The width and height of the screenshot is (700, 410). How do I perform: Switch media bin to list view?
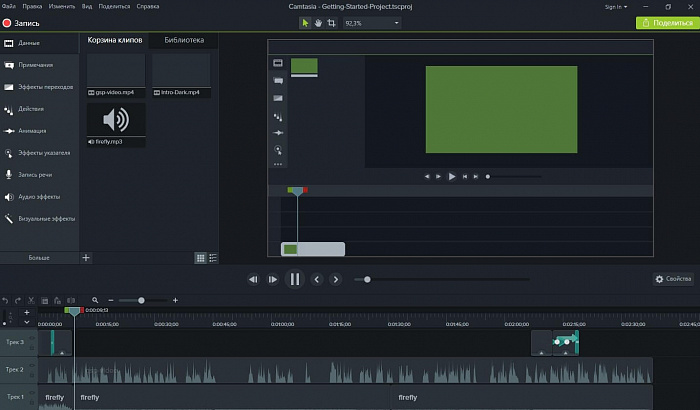(x=212, y=258)
